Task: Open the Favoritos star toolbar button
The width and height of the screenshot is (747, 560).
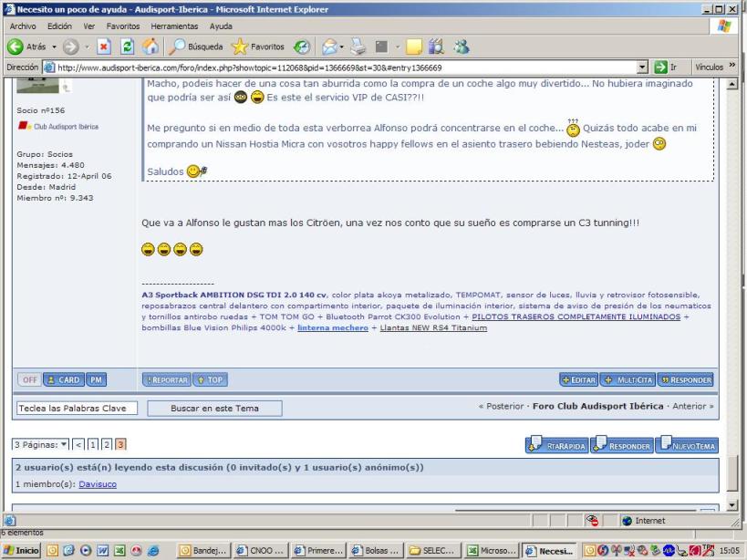Action: click(x=258, y=47)
